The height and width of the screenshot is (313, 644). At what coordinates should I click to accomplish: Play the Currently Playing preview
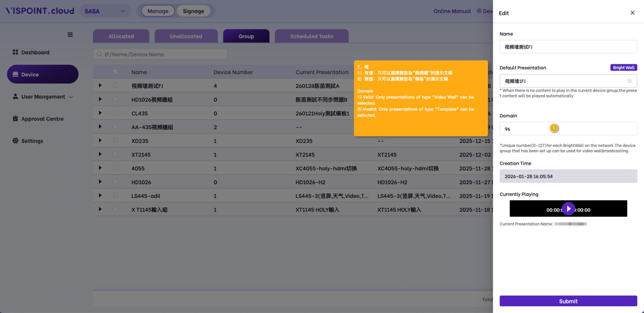point(568,209)
